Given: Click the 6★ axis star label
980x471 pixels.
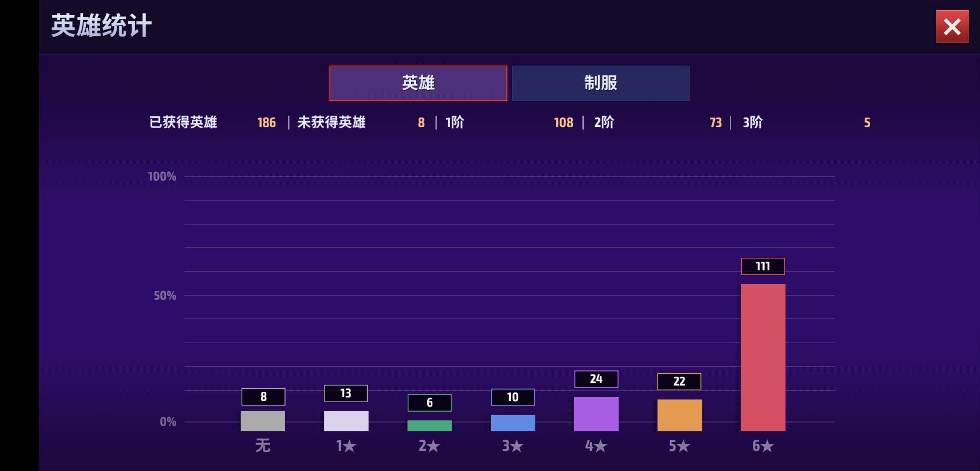Looking at the screenshot, I should 763,446.
